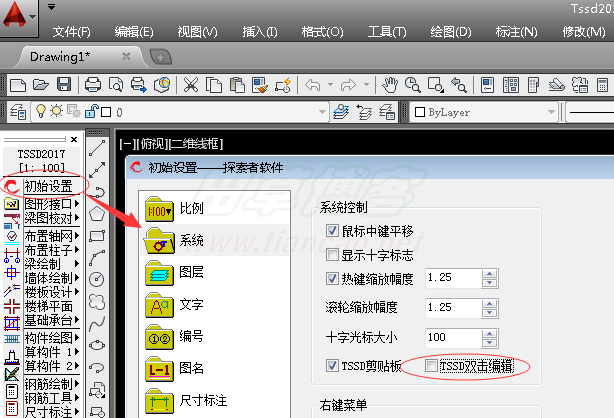Screen dimensions: 614x418
Task: Select the Spline draw tool
Action: pyautogui.click(x=97, y=324)
